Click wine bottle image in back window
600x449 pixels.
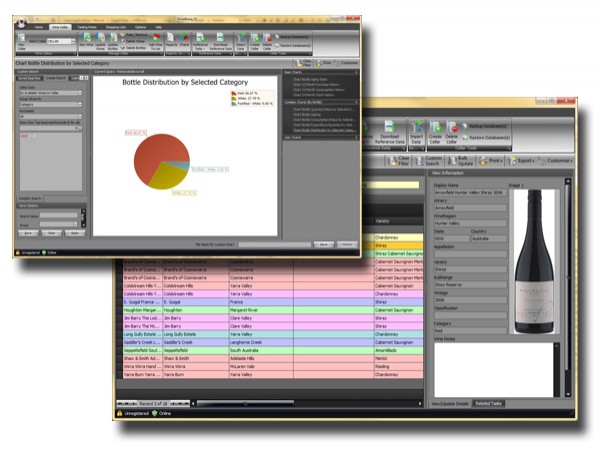534,261
